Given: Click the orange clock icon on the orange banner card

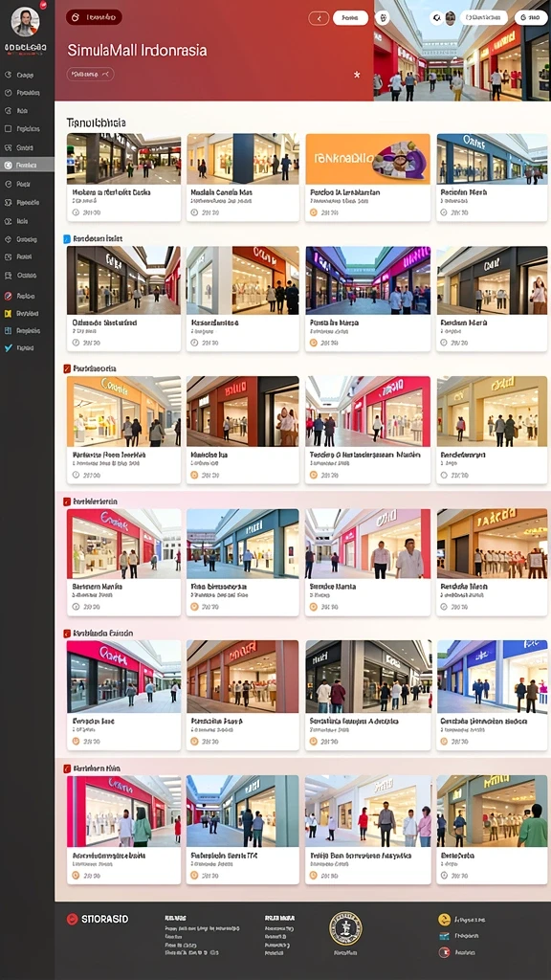Looking at the screenshot, I should point(314,212).
